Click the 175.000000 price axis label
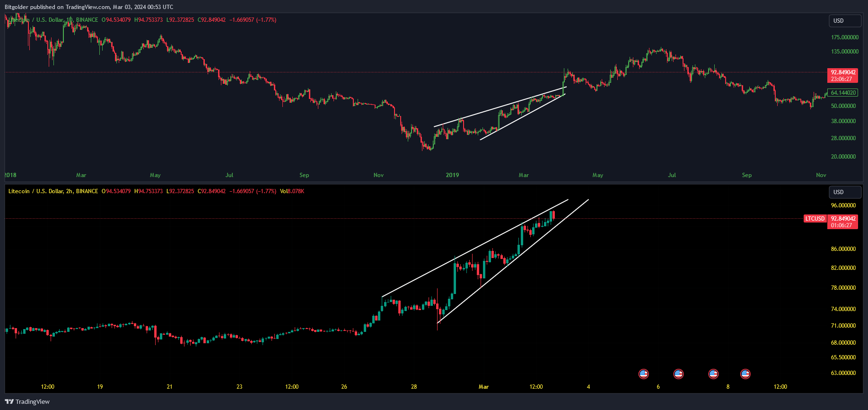Viewport: 868px width, 410px height. coord(845,37)
